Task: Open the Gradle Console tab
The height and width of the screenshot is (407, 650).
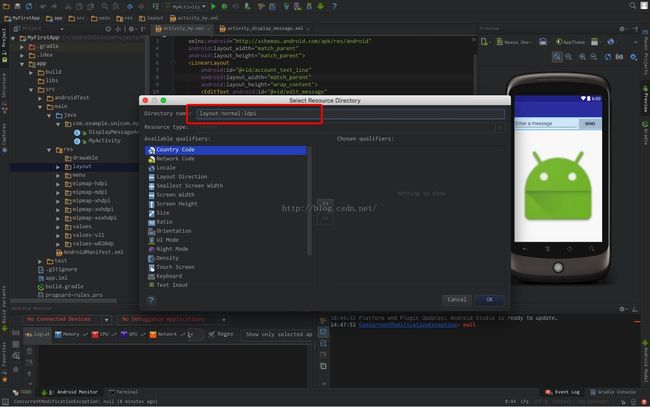Action: (613, 392)
